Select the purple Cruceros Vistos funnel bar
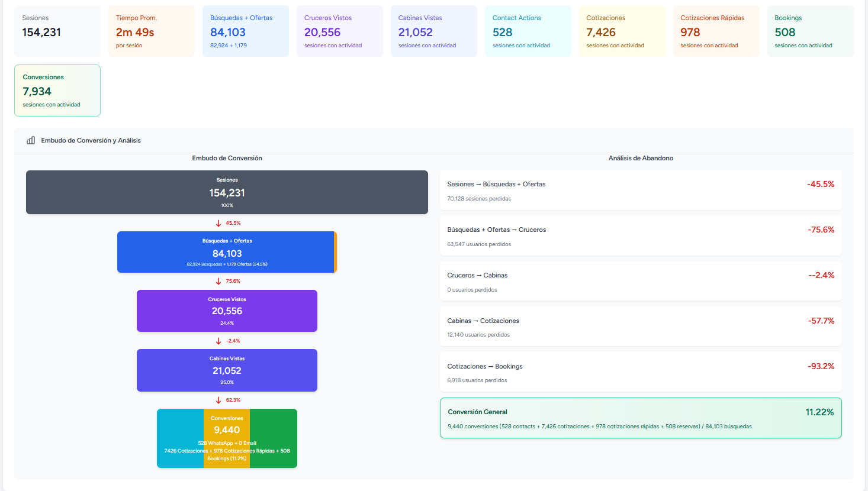 227,311
